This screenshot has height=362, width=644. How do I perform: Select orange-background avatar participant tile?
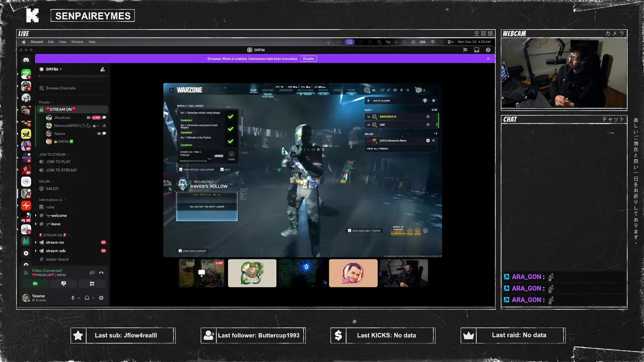click(353, 273)
